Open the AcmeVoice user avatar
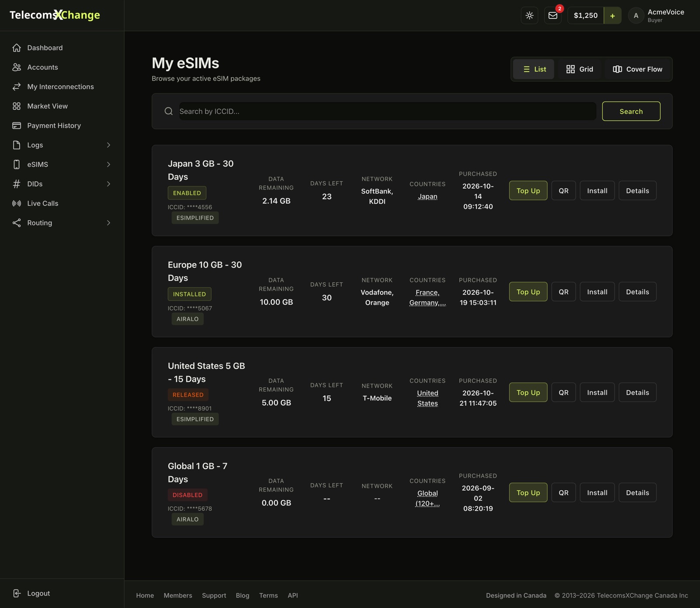Viewport: 700px width, 608px height. (636, 15)
